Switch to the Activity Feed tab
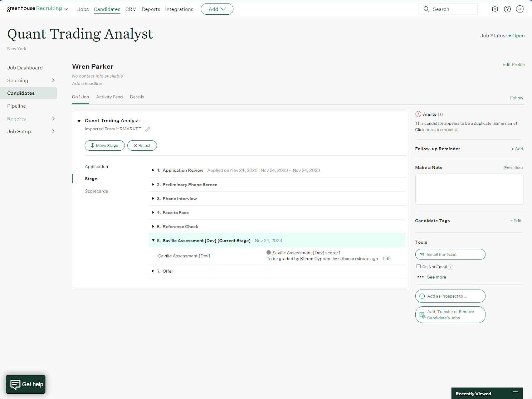Screen dimensions: 532x399 109,97
